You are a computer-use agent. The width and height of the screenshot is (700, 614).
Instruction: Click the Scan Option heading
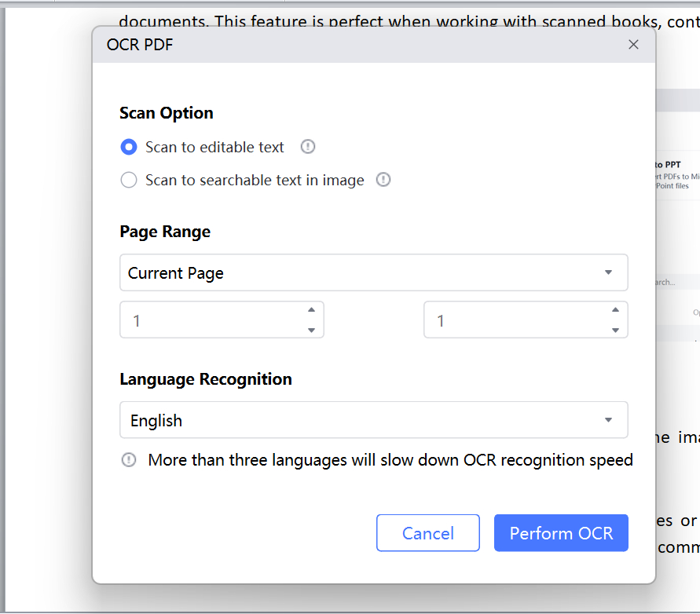pos(167,113)
